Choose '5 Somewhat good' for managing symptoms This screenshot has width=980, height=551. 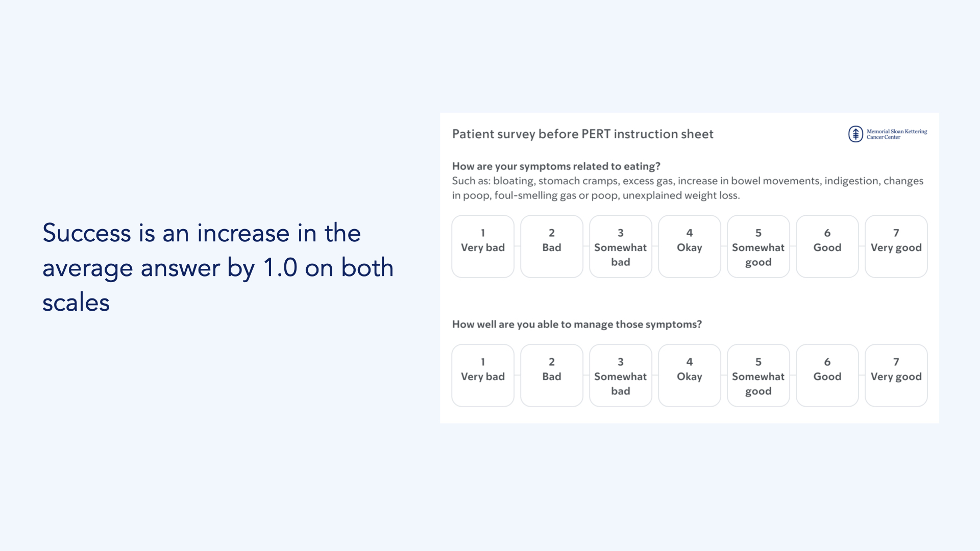[758, 375]
